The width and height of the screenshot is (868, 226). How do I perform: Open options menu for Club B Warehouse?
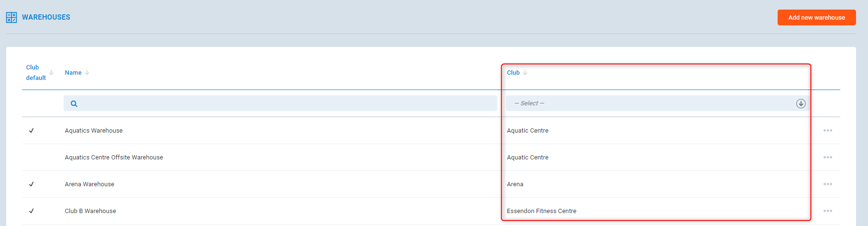(827, 211)
